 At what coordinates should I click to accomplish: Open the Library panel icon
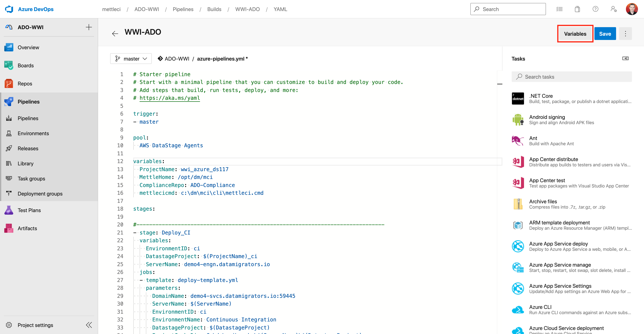point(9,163)
